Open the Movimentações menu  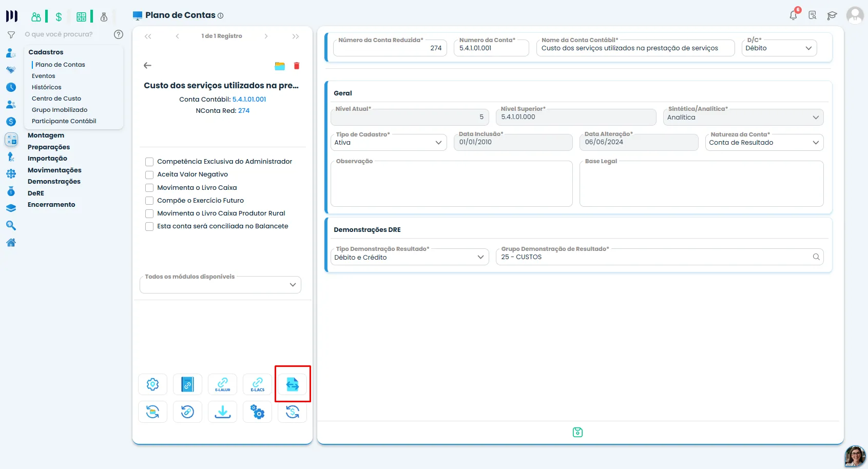click(54, 170)
